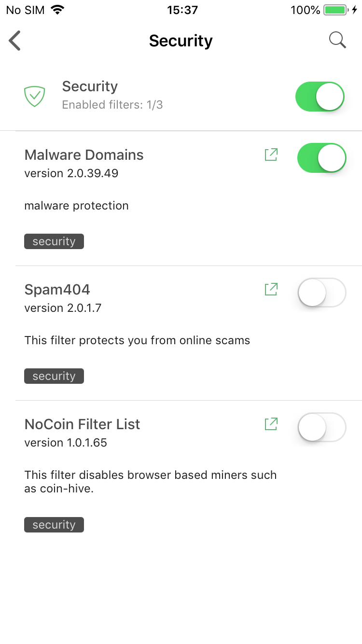This screenshot has width=362, height=644.
Task: Select the Spam404 filter title
Action: click(57, 290)
